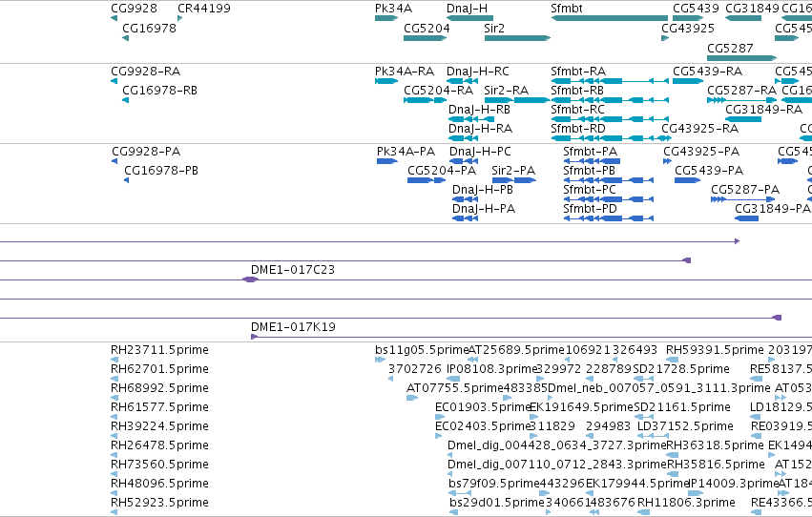This screenshot has width=812, height=517.
Task: Click the RH26478.5prime EST label
Action: 159,445
